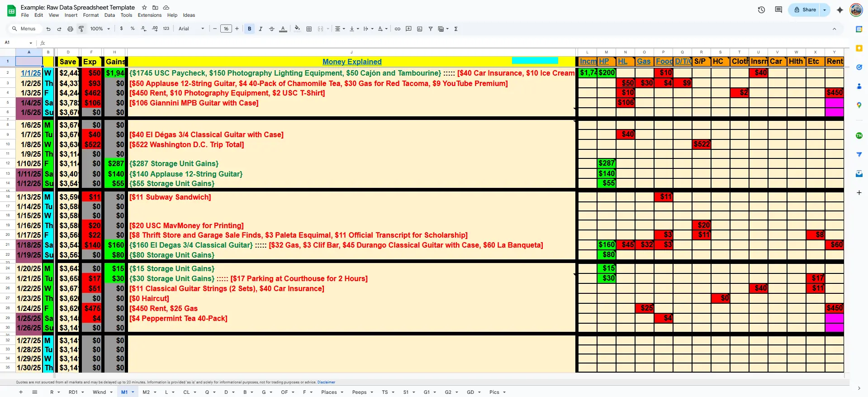The image size is (868, 397).
Task: Open text rotation dropdown
Action: [x=383, y=29]
